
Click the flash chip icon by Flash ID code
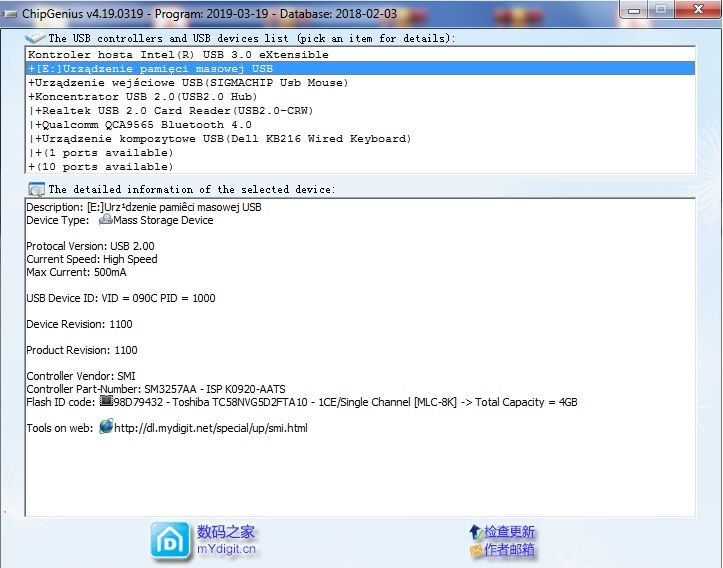[106, 401]
